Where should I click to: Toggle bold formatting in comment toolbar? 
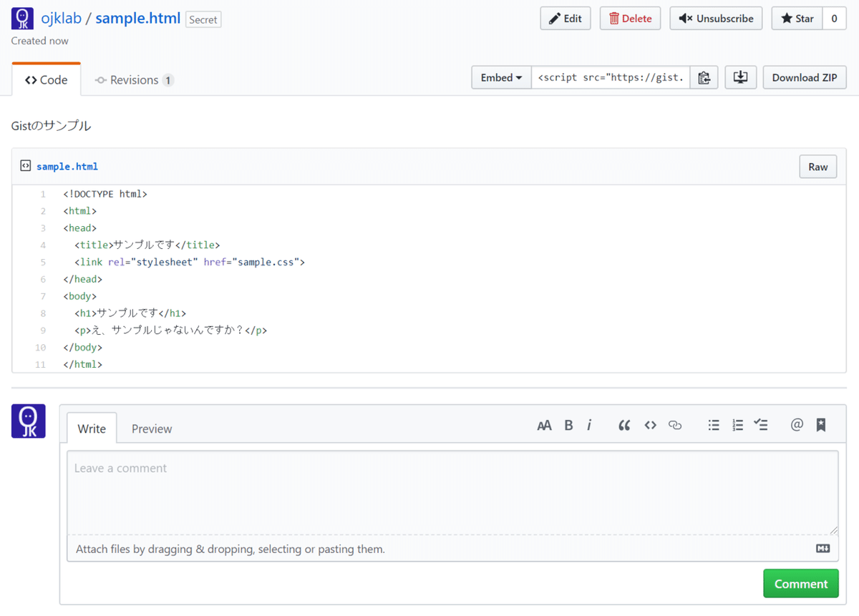pos(568,425)
